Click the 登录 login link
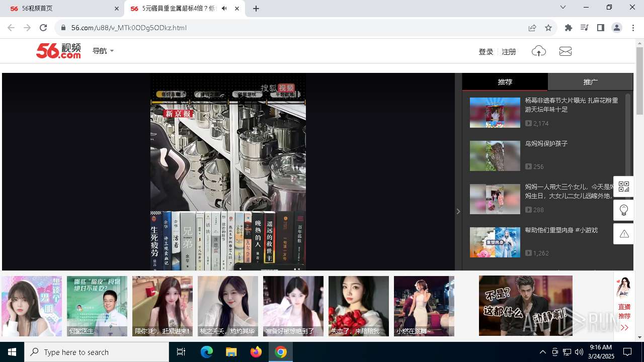Viewport: 644px width, 362px height. [x=486, y=51]
